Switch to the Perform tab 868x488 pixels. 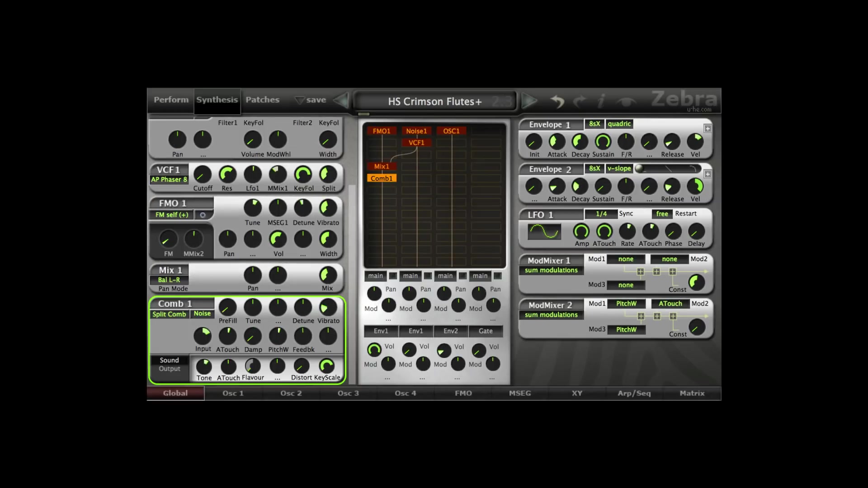click(171, 100)
